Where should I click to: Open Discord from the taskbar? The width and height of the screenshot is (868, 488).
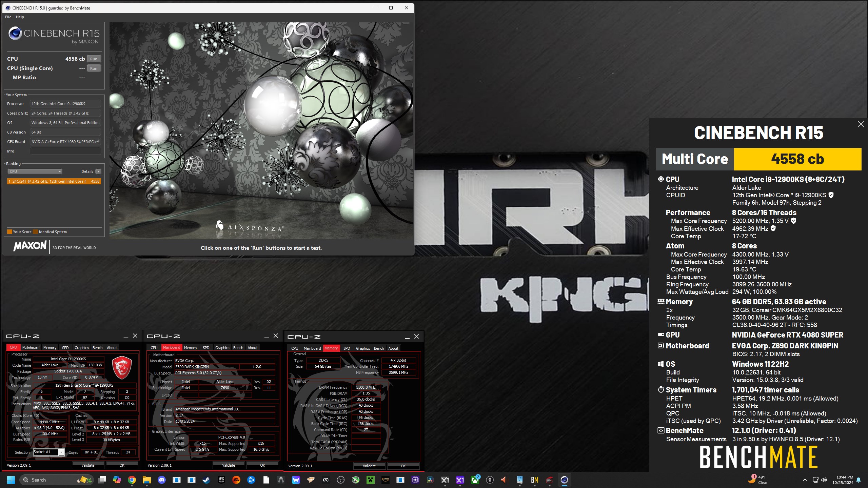162,480
